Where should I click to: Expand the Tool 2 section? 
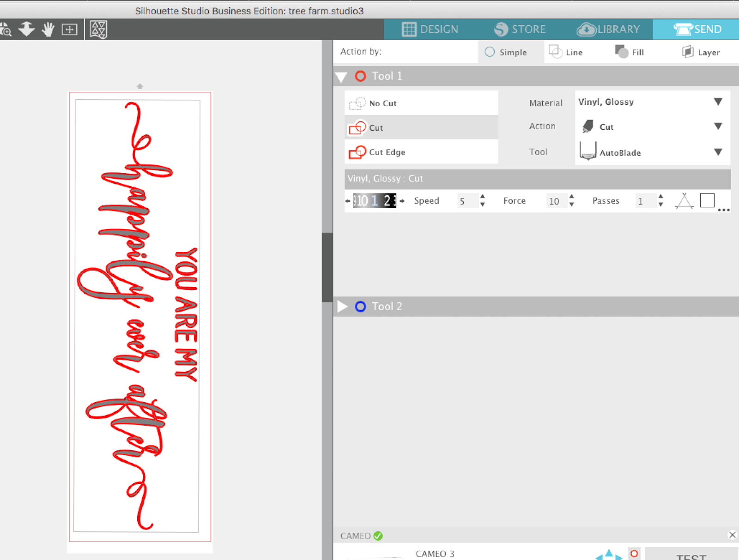342,306
